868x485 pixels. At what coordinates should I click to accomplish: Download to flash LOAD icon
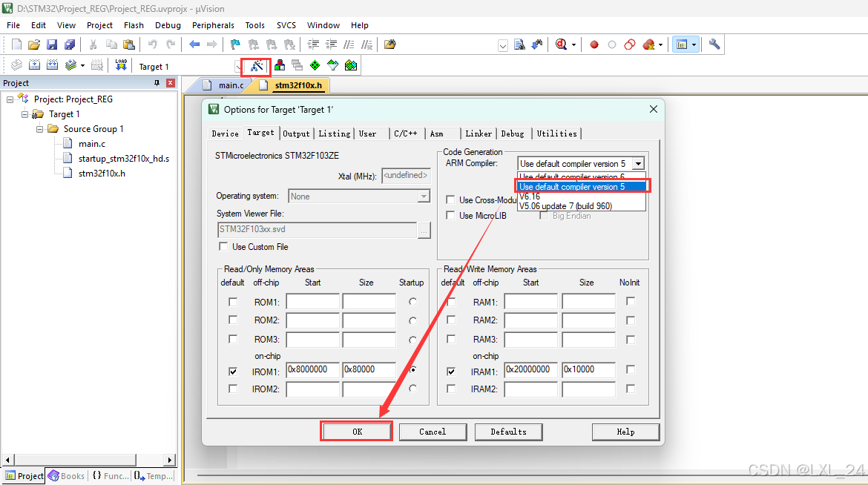click(x=121, y=65)
